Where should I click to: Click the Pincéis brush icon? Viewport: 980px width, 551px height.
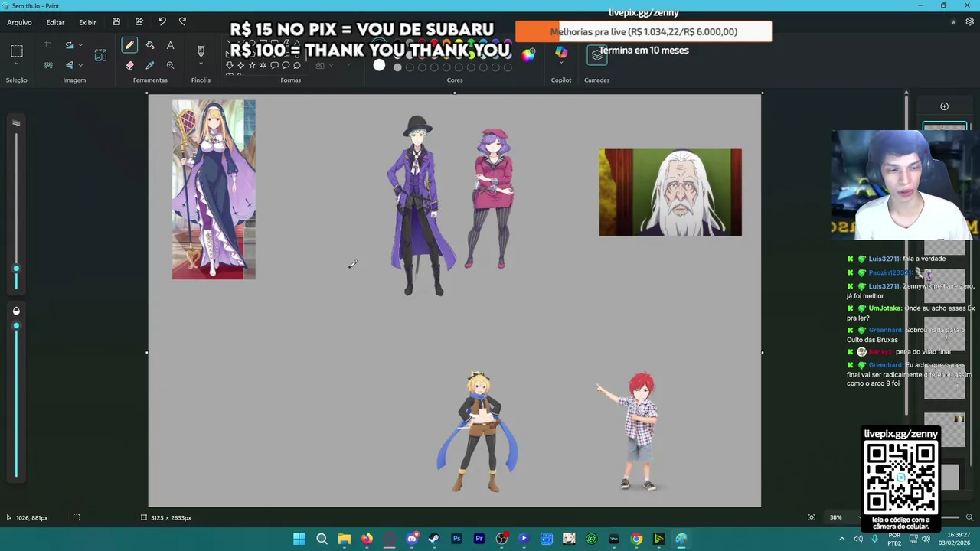click(201, 51)
